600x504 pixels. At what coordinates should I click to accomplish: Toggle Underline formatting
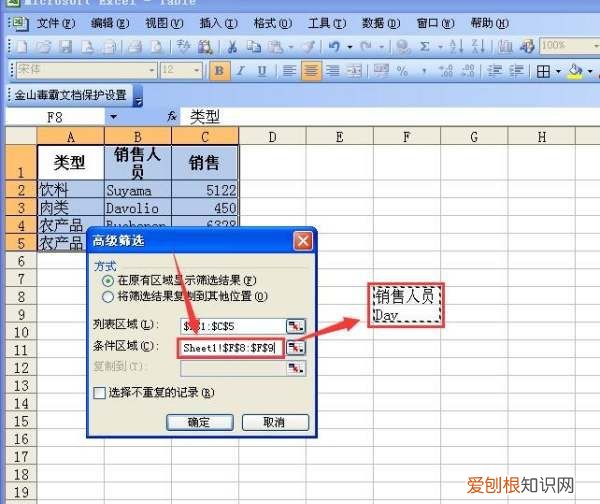pos(262,71)
